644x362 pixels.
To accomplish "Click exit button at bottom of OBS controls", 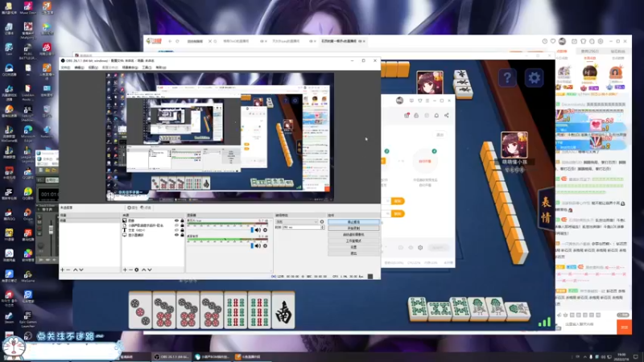I will [x=353, y=253].
